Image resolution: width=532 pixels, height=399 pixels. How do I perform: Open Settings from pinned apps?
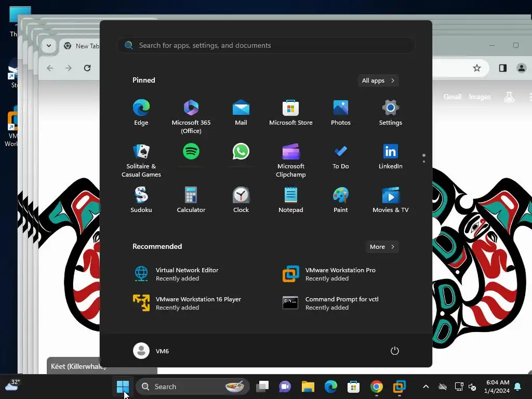(391, 113)
